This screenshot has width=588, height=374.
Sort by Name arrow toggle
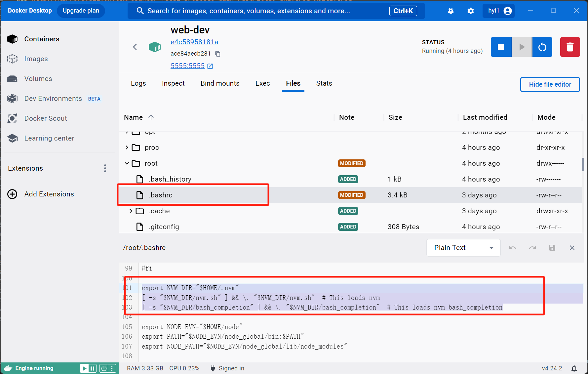click(x=151, y=117)
